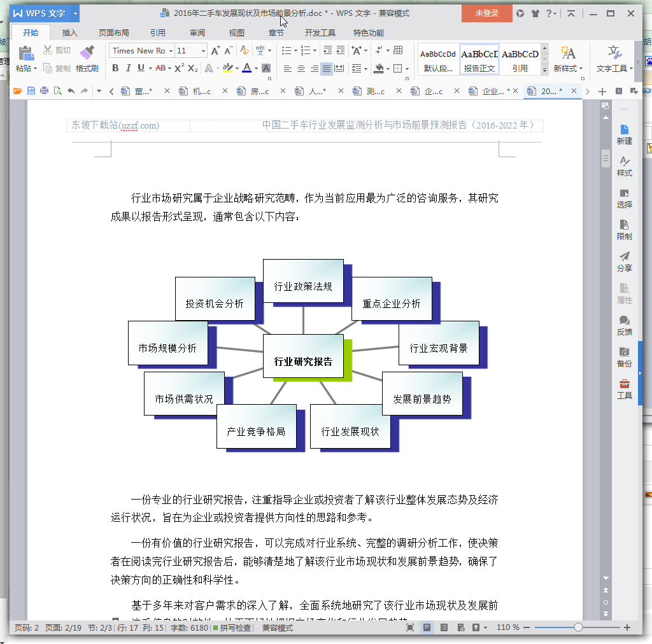Switch to the 审阅 ribbon tab
Image resolution: width=652 pixels, height=644 pixels.
[x=197, y=33]
